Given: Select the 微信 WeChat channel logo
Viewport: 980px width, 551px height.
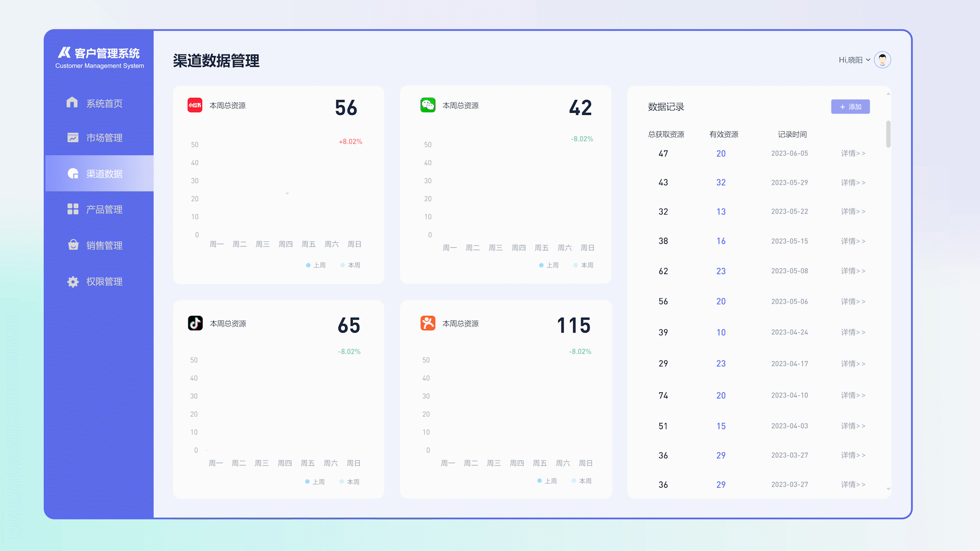Looking at the screenshot, I should click(x=427, y=106).
